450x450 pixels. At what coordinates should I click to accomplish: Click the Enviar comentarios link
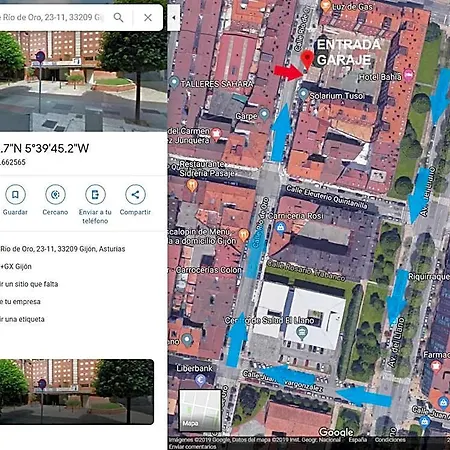(x=192, y=447)
